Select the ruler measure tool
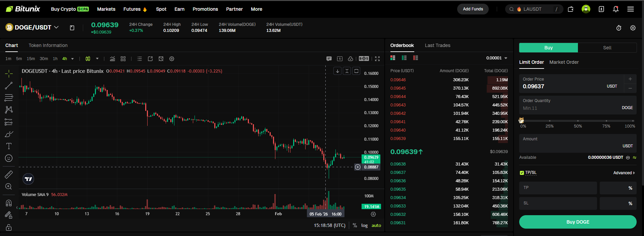Viewport: 644px width, 236px height. coord(9,174)
